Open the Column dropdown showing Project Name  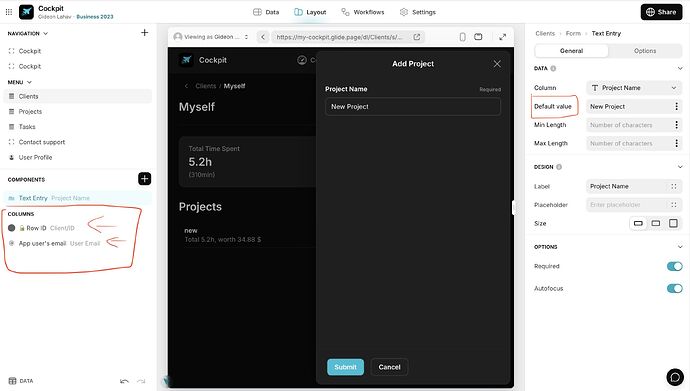tap(634, 88)
